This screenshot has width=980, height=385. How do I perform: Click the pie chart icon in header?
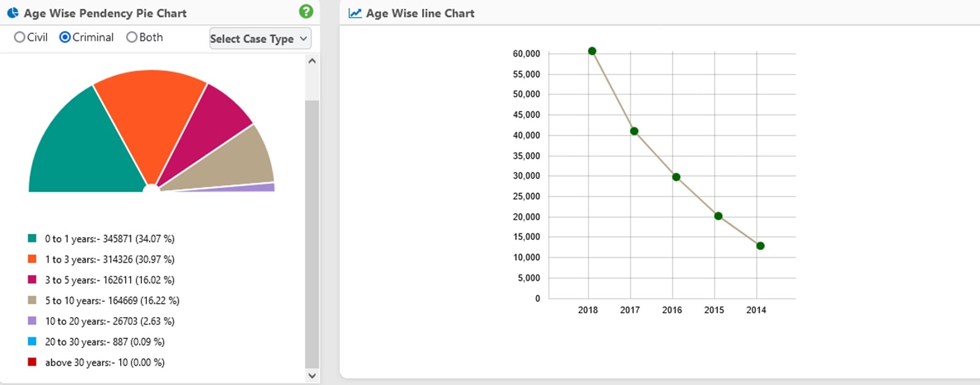coord(12,13)
